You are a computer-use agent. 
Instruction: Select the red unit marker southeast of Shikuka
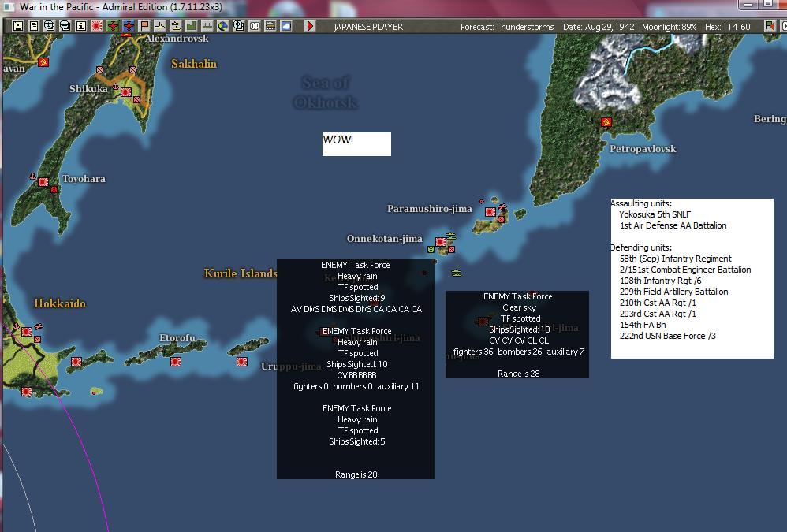[x=136, y=100]
